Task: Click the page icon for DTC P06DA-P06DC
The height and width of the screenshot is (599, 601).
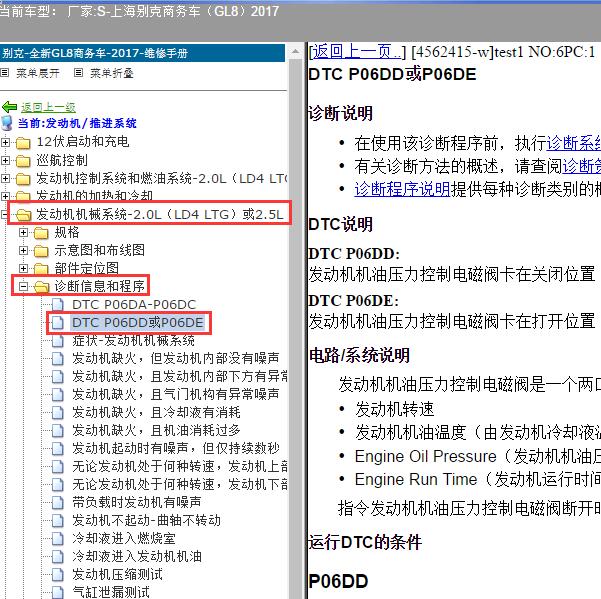Action: click(x=58, y=305)
